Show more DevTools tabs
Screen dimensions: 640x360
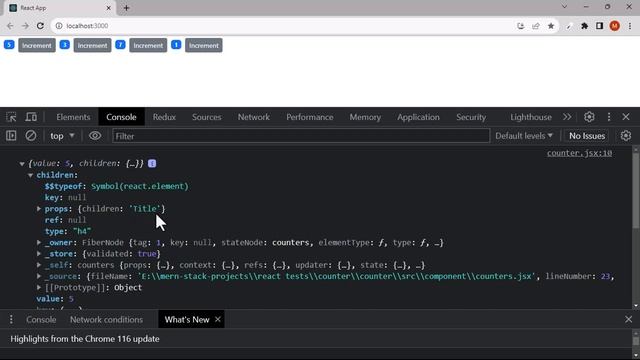[567, 117]
